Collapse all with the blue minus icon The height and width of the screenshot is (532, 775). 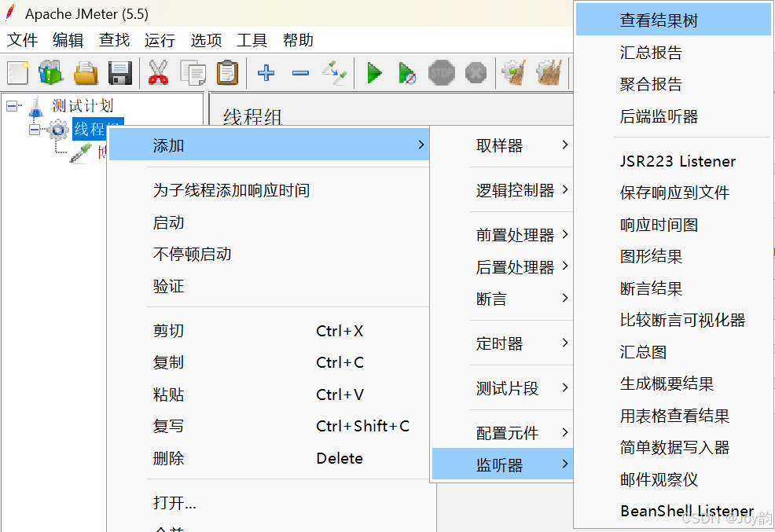(300, 73)
